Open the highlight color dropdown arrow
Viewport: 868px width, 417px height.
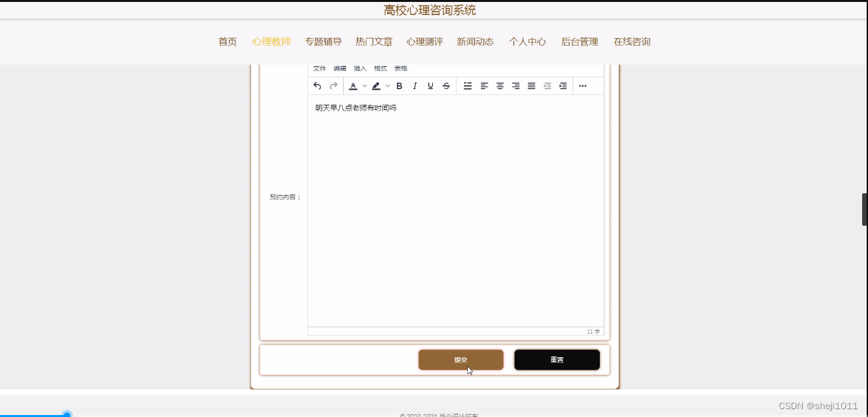click(388, 86)
